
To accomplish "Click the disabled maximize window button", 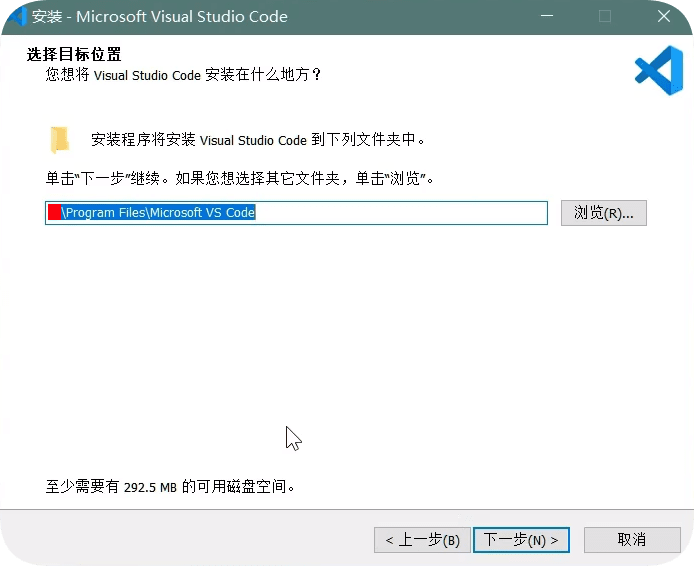I will 604,17.
